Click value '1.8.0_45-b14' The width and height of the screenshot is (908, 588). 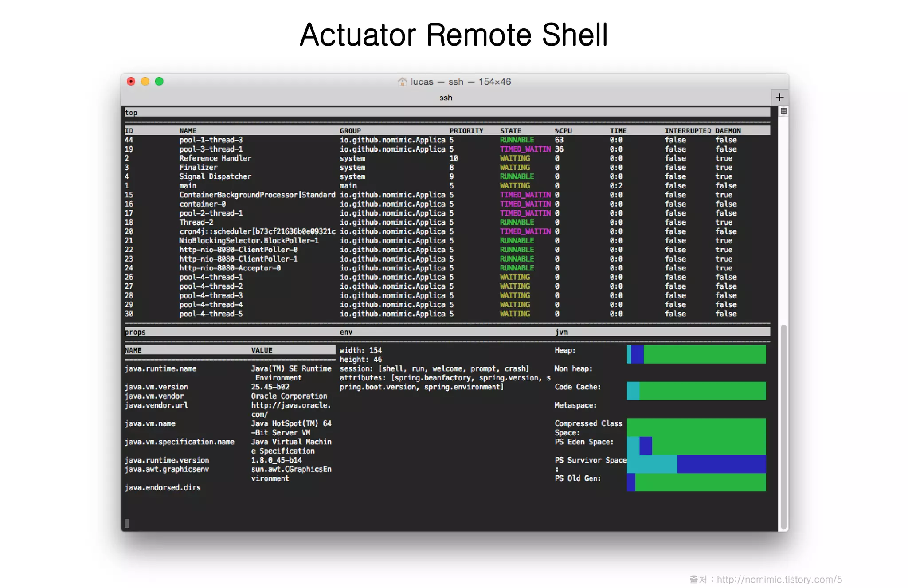point(276,460)
